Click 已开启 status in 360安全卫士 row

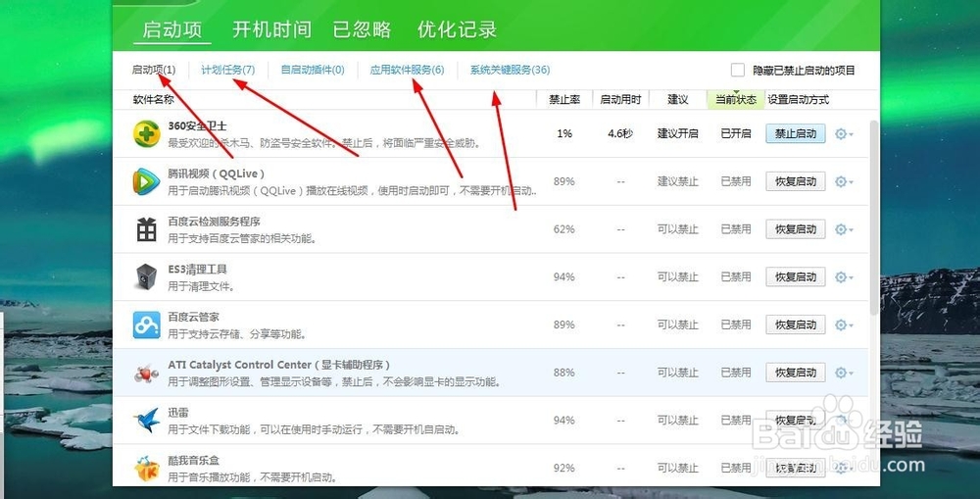tap(736, 133)
